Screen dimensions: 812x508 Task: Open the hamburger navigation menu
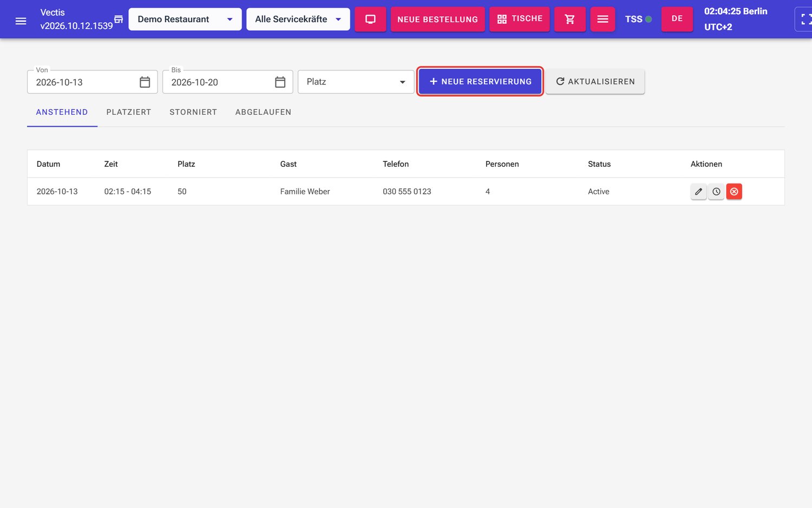point(21,21)
